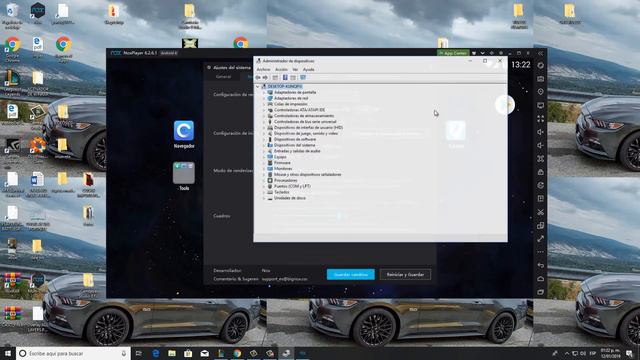Screen dimensions: 640x360
Task: Click volume up icon in Nox sidebar
Action: [540, 132]
